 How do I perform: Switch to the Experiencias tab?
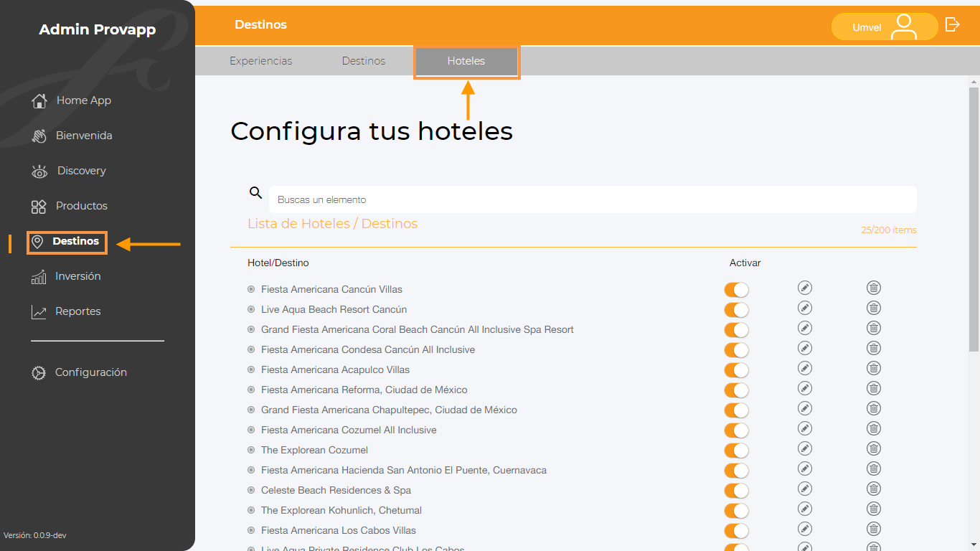click(261, 61)
